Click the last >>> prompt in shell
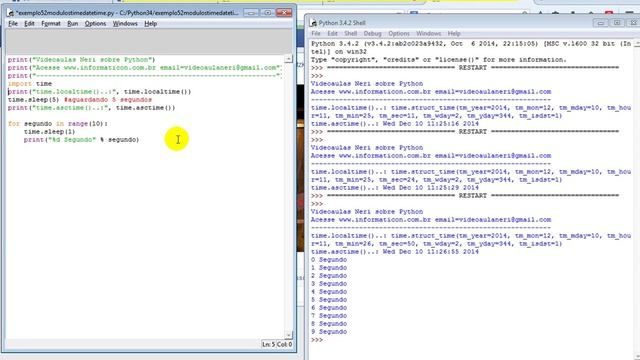Image resolution: width=640 pixels, height=360 pixels. coord(317,340)
